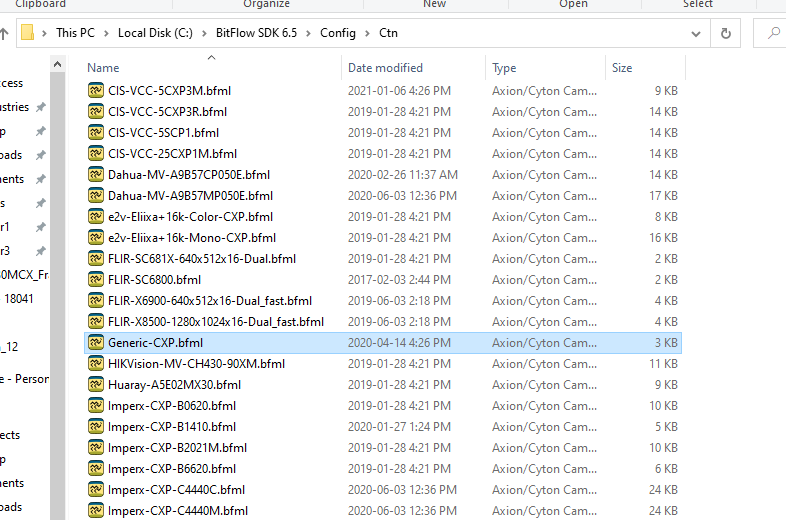Click the CIS-VCC-5CXP3R.bfml file icon

pos(96,112)
